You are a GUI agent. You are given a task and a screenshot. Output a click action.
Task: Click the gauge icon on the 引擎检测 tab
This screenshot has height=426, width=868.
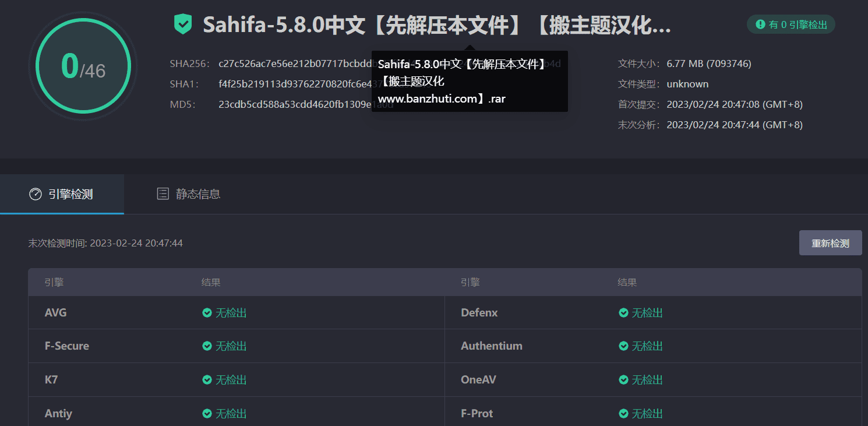36,194
